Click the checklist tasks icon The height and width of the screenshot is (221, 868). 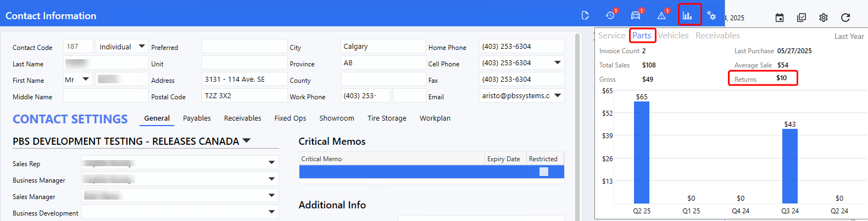pos(802,18)
